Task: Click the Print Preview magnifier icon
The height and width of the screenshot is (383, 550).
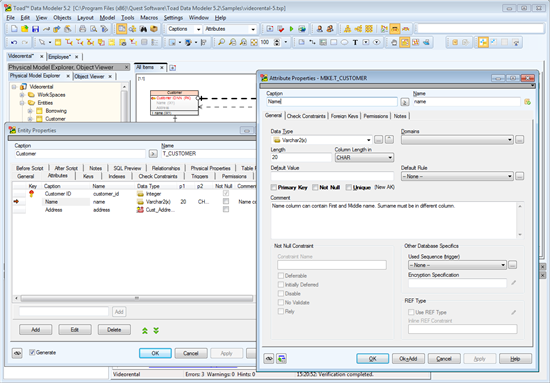Action: 93,29
